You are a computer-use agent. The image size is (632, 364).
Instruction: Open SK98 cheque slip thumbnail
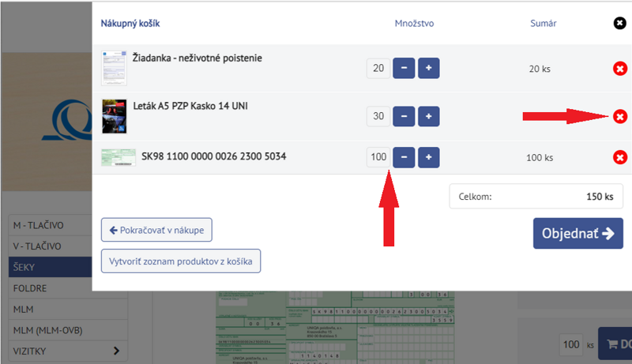click(x=118, y=157)
